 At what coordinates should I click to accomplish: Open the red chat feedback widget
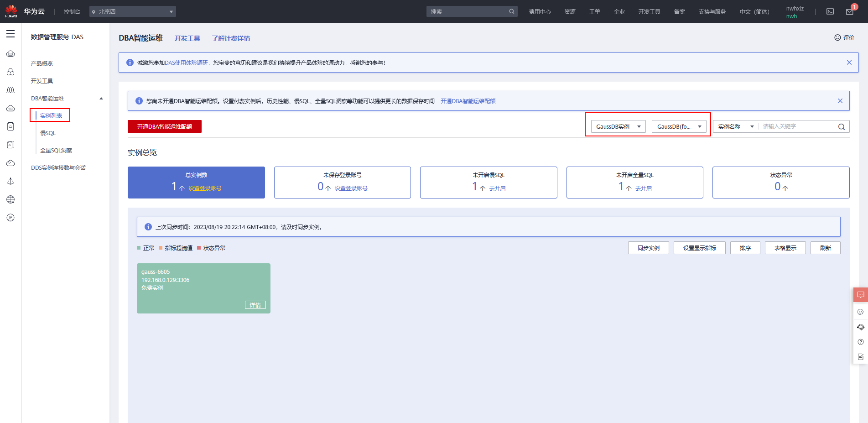point(861,295)
